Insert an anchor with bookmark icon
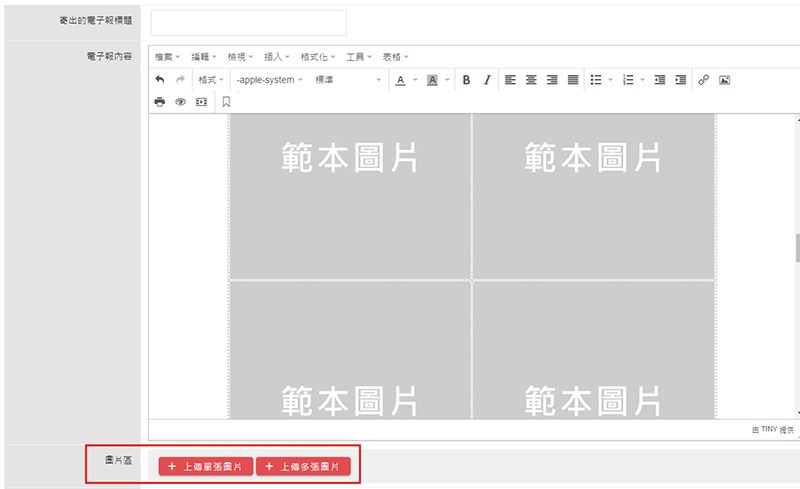Viewport: 800px width, 489px height. [226, 102]
